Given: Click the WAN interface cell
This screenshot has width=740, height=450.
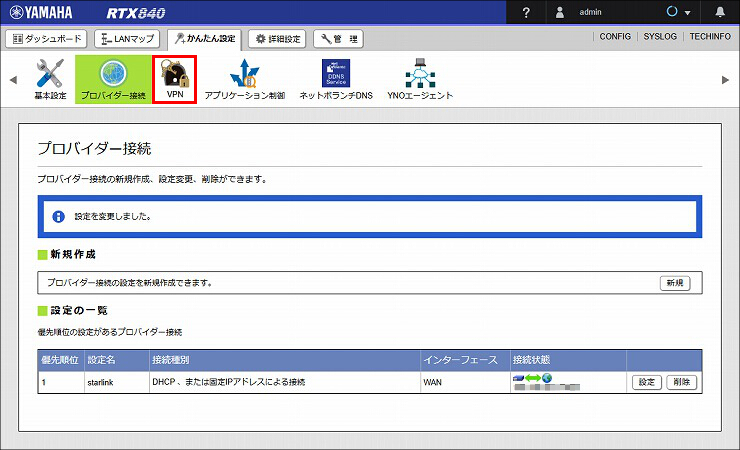Looking at the screenshot, I should pyautogui.click(x=465, y=383).
